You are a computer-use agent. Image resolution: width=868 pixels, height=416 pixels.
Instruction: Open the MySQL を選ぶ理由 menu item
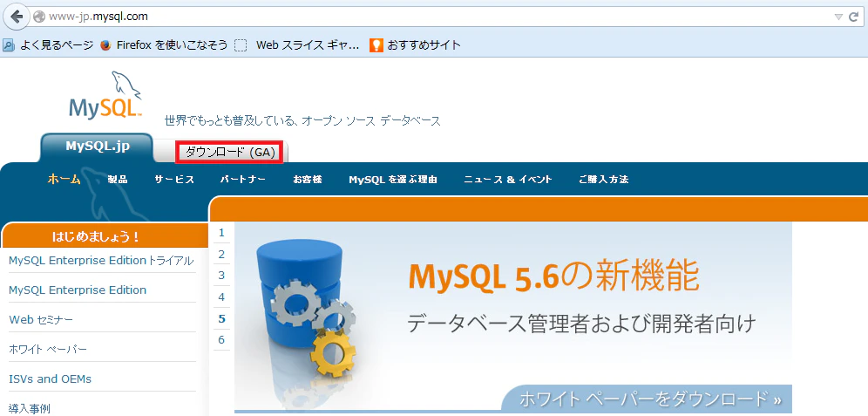coord(393,180)
